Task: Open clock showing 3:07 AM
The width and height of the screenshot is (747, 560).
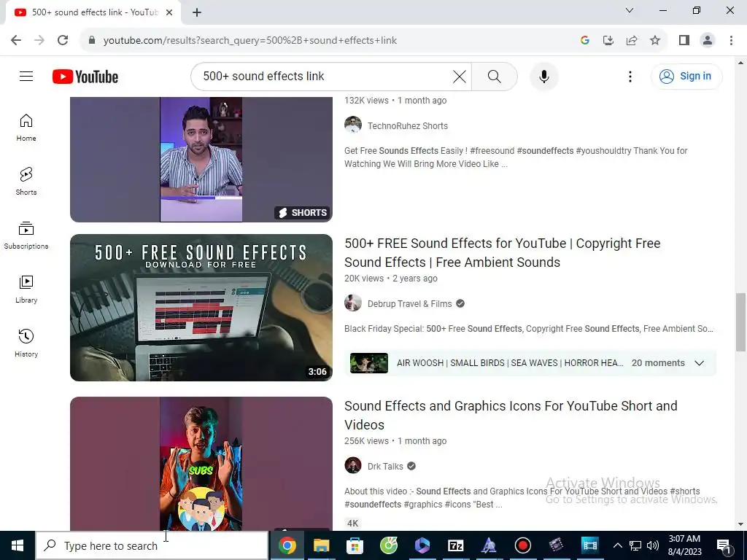Action: [684, 545]
